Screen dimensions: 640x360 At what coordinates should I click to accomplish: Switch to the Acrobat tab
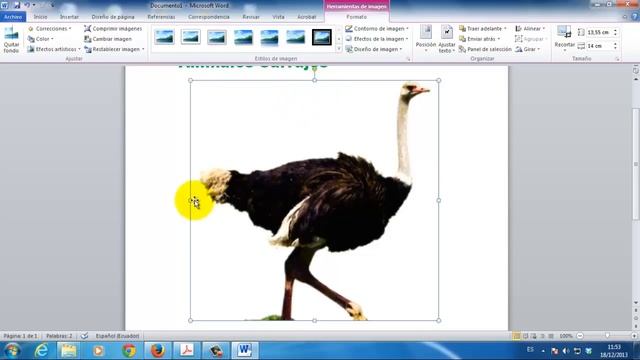(x=307, y=17)
